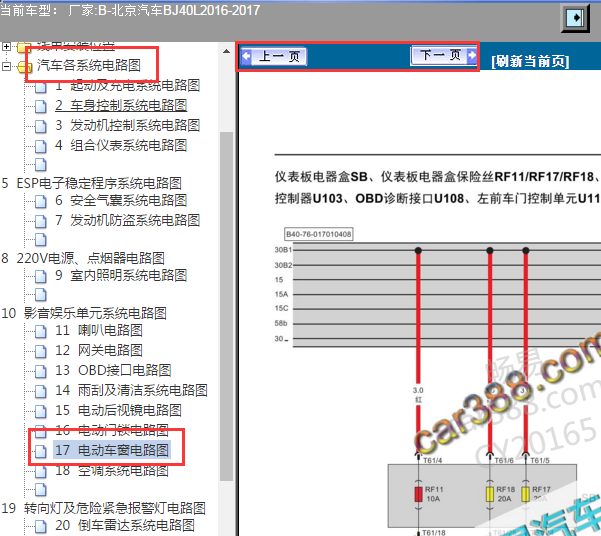This screenshot has width=601, height=536.
Task: Click yellow RF18 20A fuse in diagram
Action: [x=490, y=494]
